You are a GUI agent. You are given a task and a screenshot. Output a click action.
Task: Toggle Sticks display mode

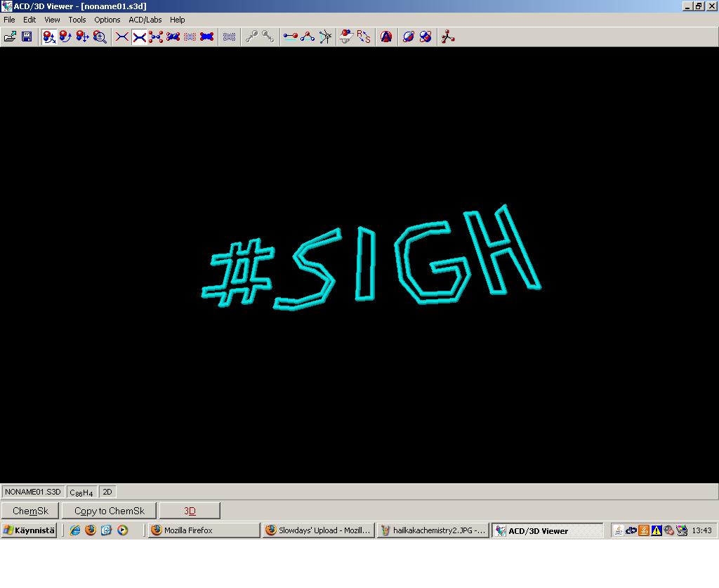(139, 37)
